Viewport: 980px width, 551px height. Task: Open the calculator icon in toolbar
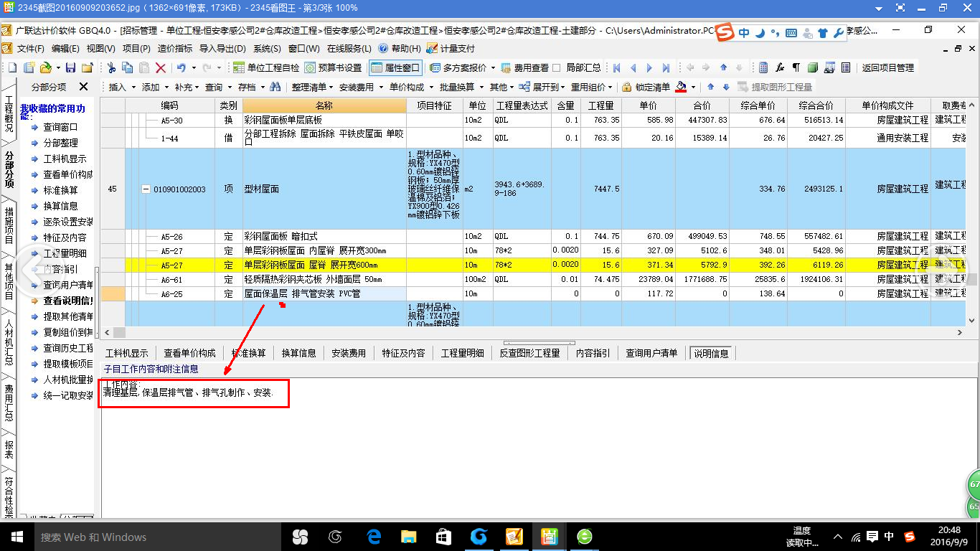point(763,67)
